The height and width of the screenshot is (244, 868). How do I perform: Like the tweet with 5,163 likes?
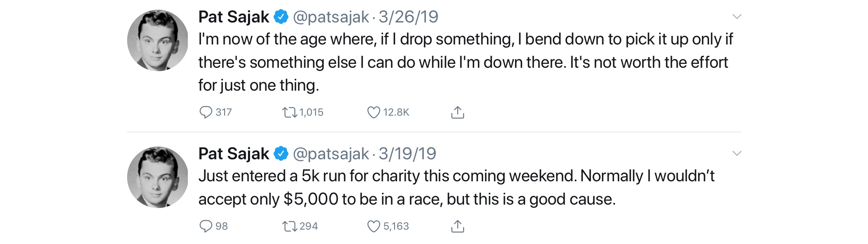(x=373, y=226)
